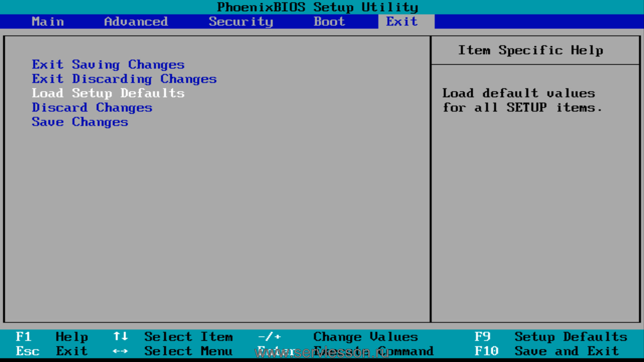Click the F1 key label
644x362 pixels.
click(x=24, y=337)
